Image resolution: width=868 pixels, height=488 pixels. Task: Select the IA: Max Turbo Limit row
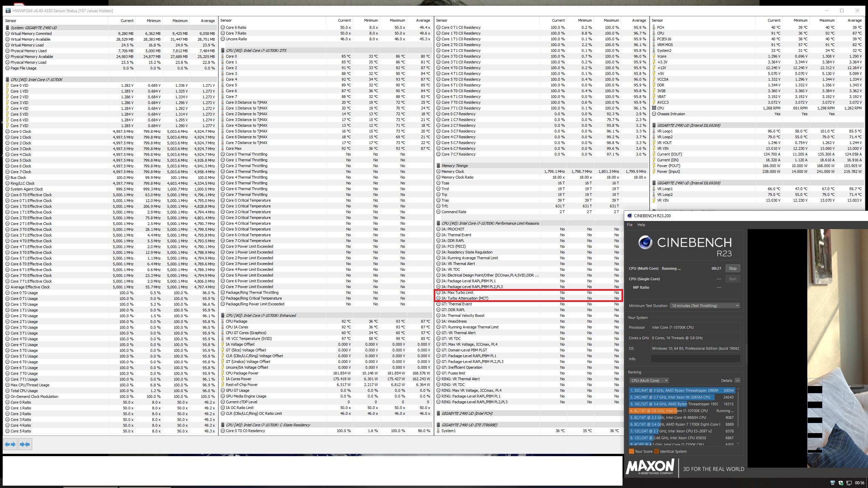pyautogui.click(x=530, y=292)
